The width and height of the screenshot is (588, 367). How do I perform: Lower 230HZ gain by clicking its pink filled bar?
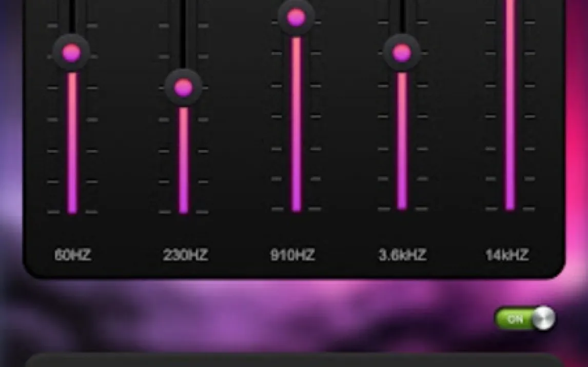coord(183,160)
